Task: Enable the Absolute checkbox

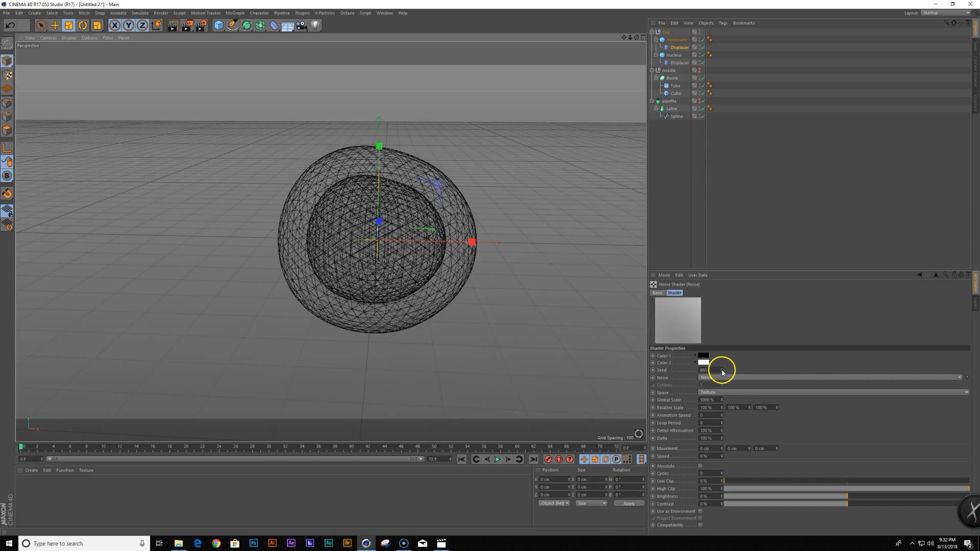Action: click(700, 466)
